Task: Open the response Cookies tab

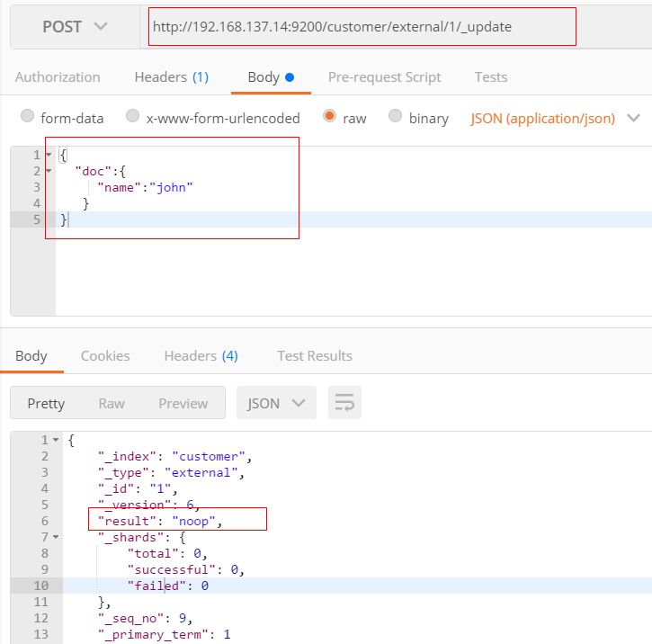Action: (x=105, y=356)
